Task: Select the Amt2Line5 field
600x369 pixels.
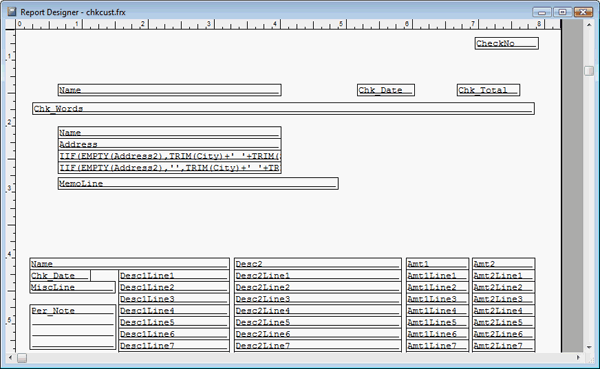Action: (503, 322)
